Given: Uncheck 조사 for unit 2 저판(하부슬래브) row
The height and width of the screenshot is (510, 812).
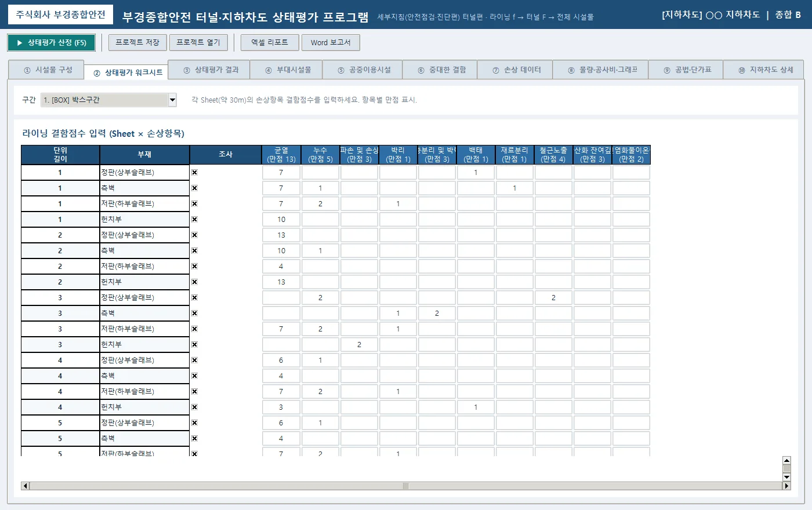Looking at the screenshot, I should (x=195, y=267).
